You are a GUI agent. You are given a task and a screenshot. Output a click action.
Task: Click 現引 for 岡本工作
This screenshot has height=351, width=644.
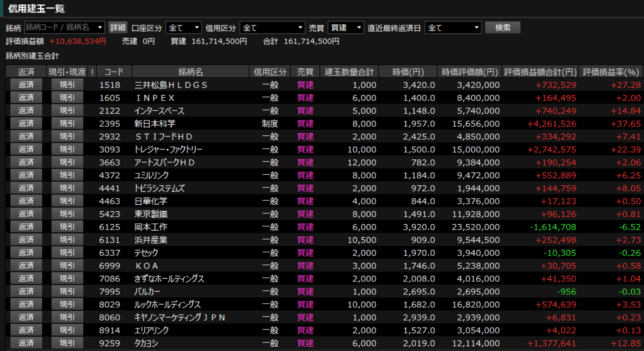pyautogui.click(x=67, y=227)
